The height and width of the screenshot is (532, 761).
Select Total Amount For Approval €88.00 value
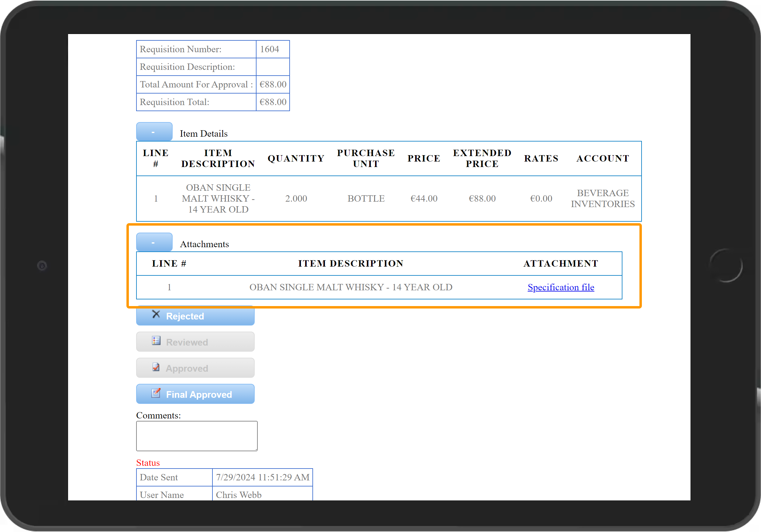tap(273, 84)
